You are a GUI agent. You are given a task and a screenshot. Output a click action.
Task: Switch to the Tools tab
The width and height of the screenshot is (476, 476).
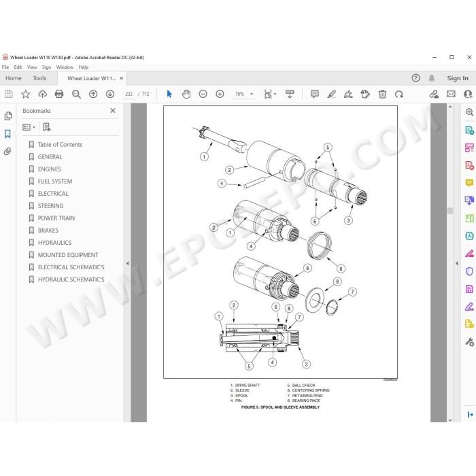pos(39,78)
